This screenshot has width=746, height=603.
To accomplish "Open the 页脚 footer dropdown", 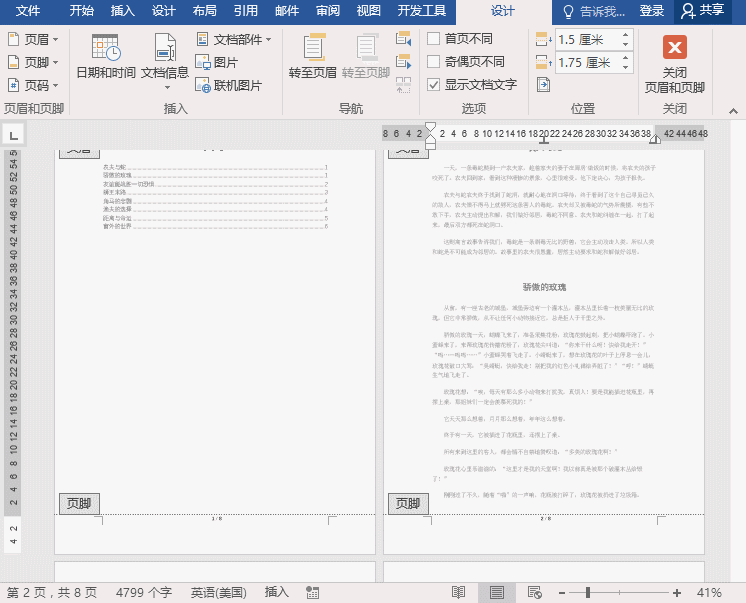I will point(33,62).
